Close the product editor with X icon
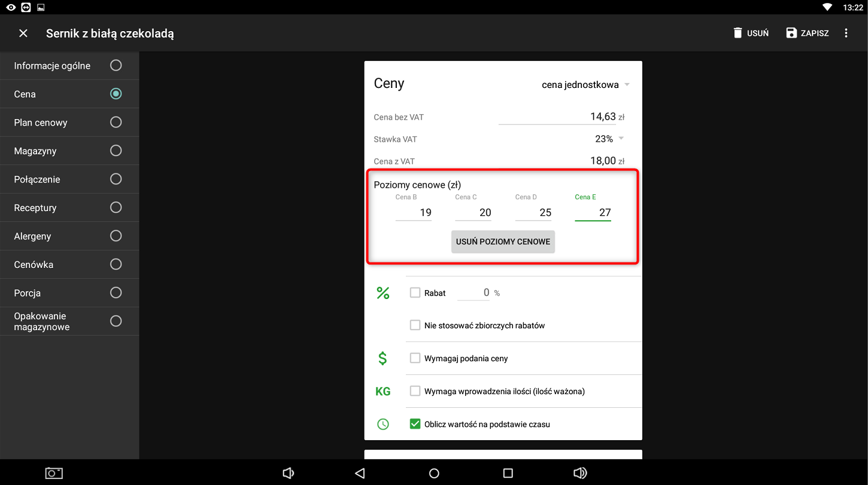 click(23, 33)
